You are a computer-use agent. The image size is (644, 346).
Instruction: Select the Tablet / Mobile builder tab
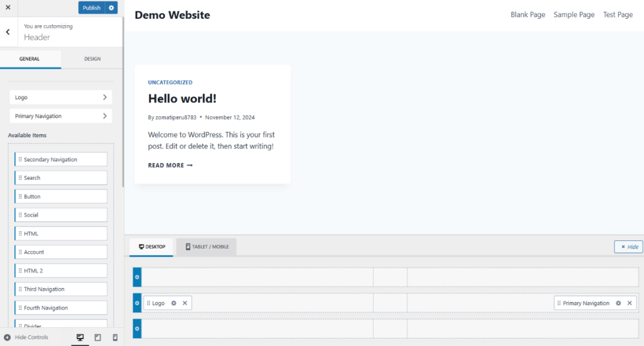[206, 247]
